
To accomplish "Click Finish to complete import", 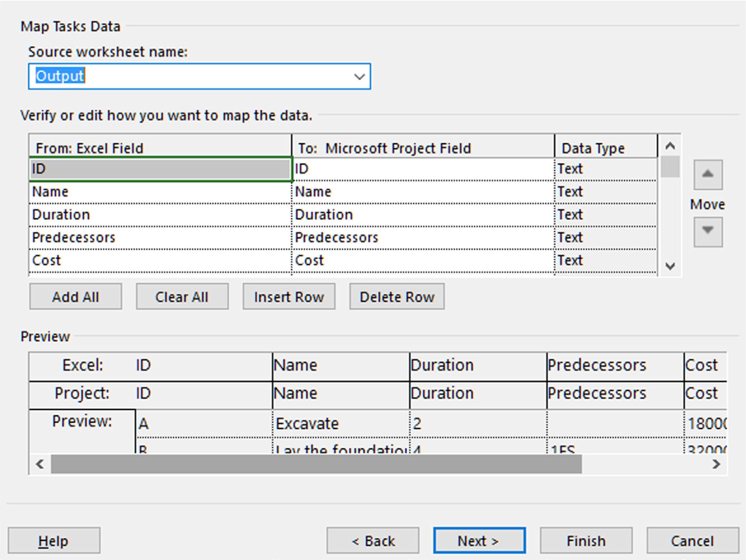I will (586, 541).
